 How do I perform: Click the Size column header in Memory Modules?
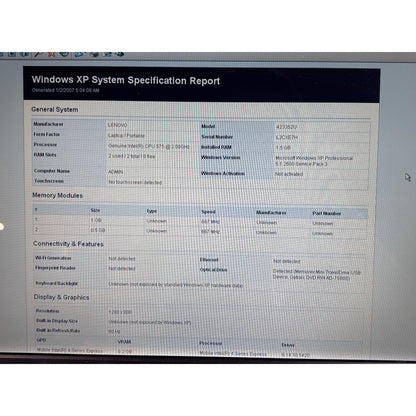pyautogui.click(x=95, y=210)
